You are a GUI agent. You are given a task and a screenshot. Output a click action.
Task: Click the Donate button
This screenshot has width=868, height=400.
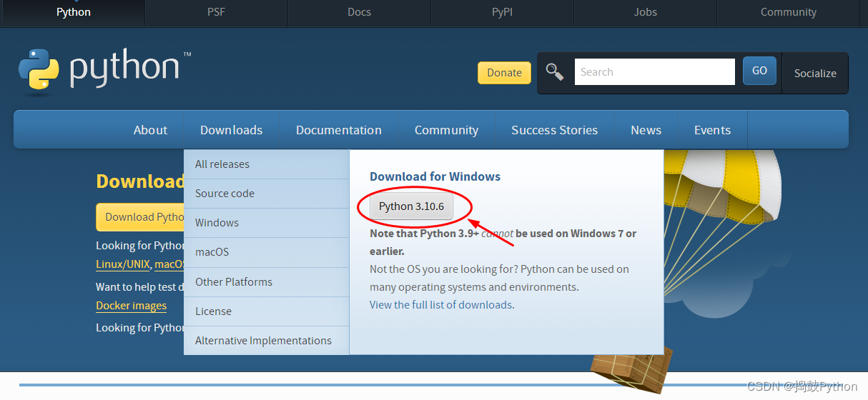pyautogui.click(x=504, y=72)
